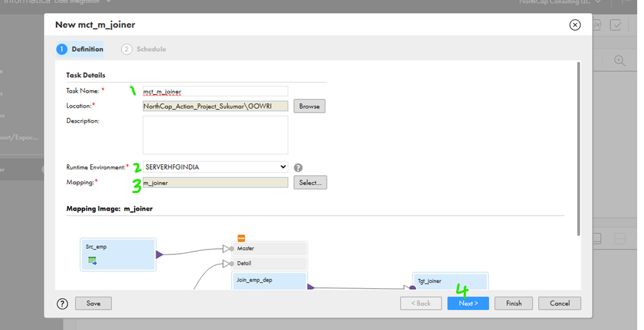Screen dimensions: 644x330
Task: Click into the Task Name input field
Action: click(215, 91)
